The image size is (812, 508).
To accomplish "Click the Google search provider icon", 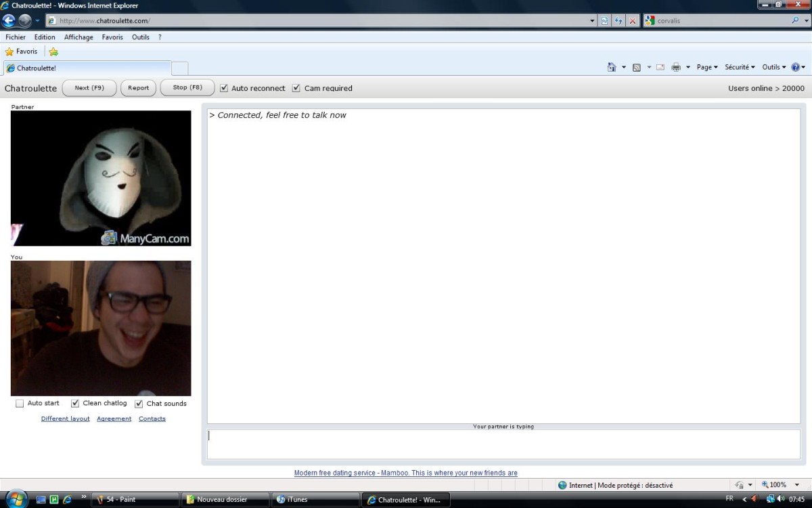I will [650, 21].
